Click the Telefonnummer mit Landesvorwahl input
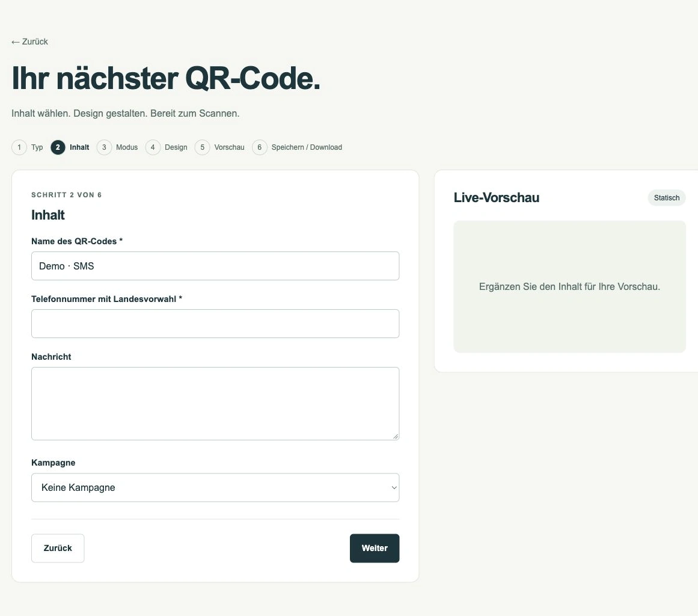Image resolution: width=698 pixels, height=616 pixels. 215,324
